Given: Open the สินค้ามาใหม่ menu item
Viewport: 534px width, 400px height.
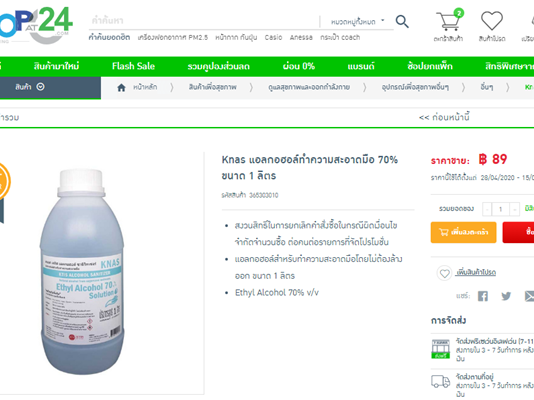Looking at the screenshot, I should pyautogui.click(x=56, y=66).
